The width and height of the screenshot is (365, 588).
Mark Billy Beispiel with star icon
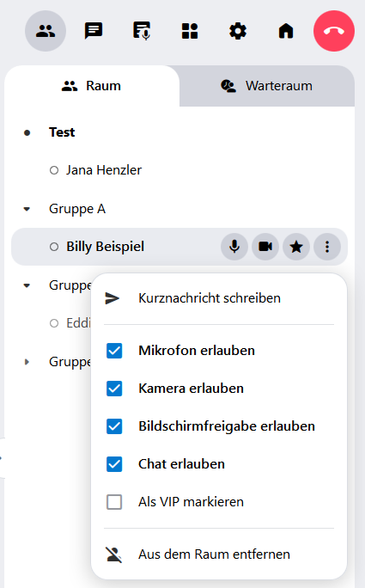click(x=296, y=247)
